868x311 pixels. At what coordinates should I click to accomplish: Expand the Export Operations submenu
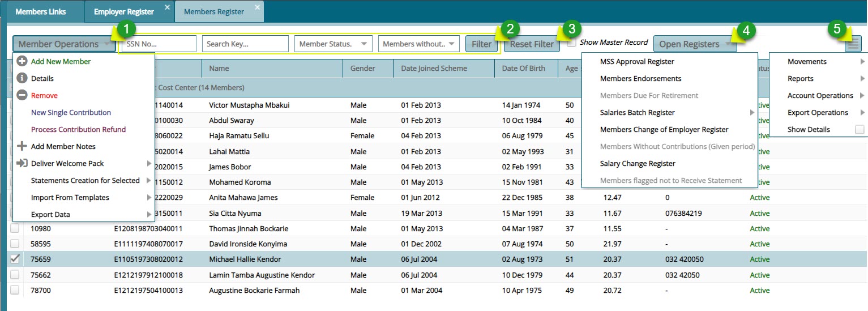click(x=818, y=113)
